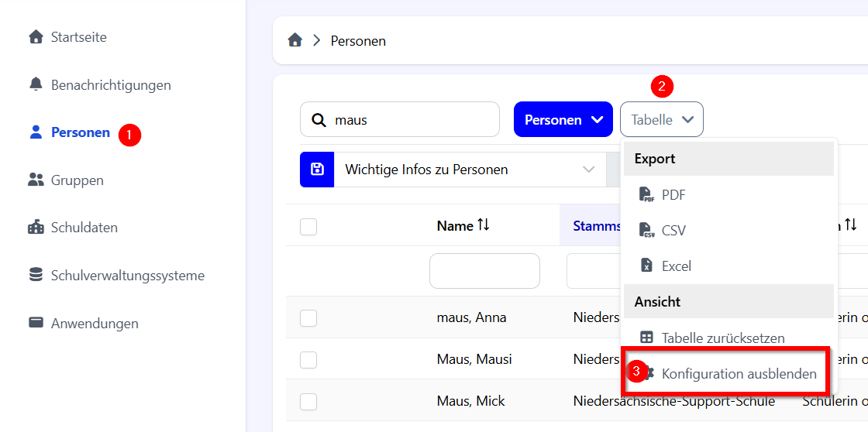Click the bell icon for Benachrichtigungen
The height and width of the screenshot is (432, 868).
coord(36,84)
